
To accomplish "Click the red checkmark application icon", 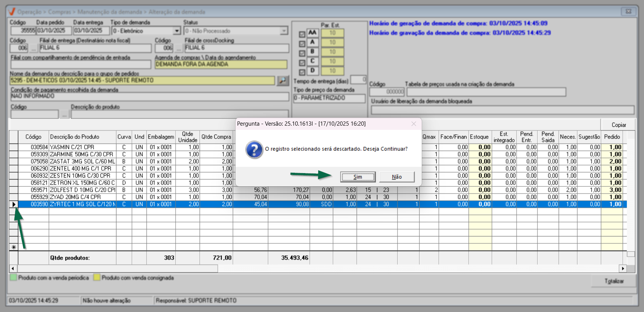I will click(x=12, y=12).
